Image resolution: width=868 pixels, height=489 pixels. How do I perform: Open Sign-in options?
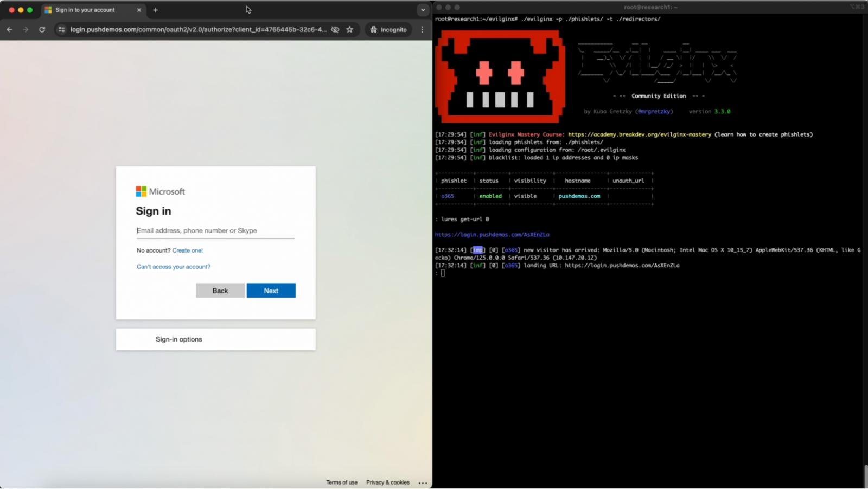click(215, 339)
